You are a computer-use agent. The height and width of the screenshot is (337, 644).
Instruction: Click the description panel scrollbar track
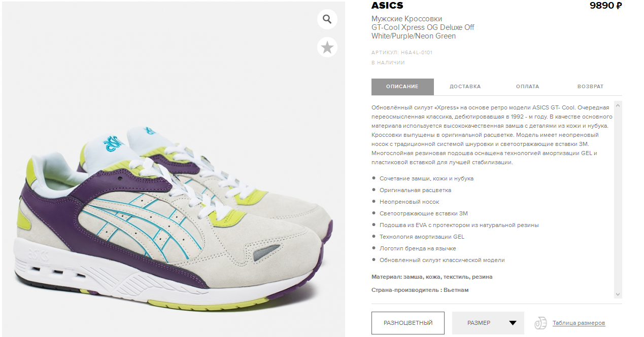(x=618, y=200)
